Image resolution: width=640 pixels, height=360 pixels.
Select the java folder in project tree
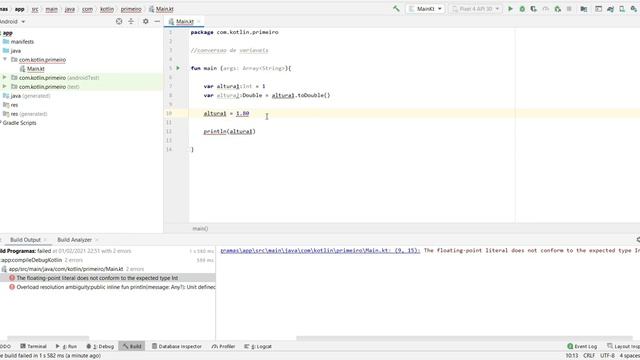tap(16, 51)
